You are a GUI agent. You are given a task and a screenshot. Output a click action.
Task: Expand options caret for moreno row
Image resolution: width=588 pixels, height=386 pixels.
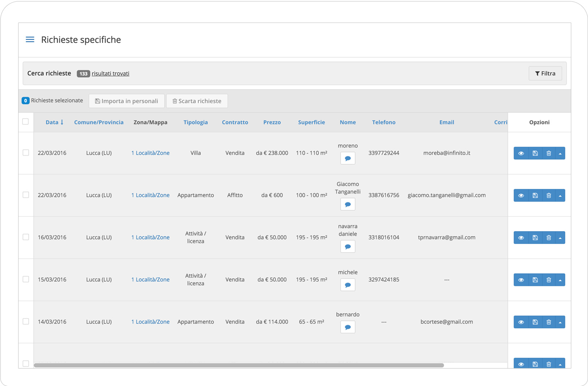(560, 153)
